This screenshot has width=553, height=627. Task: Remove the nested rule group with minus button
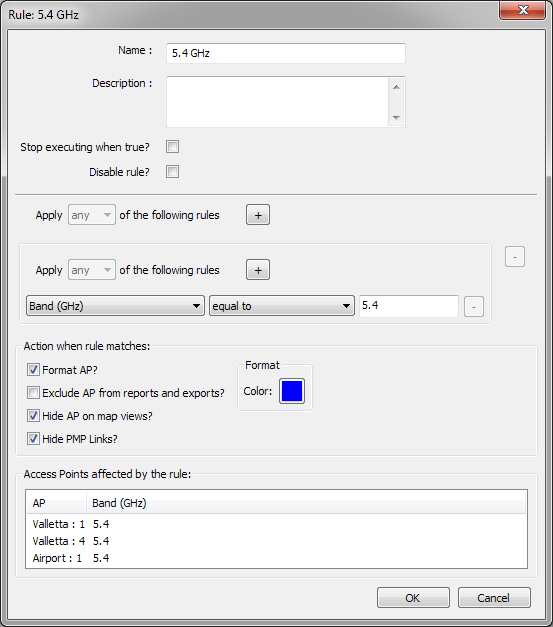coord(515,257)
